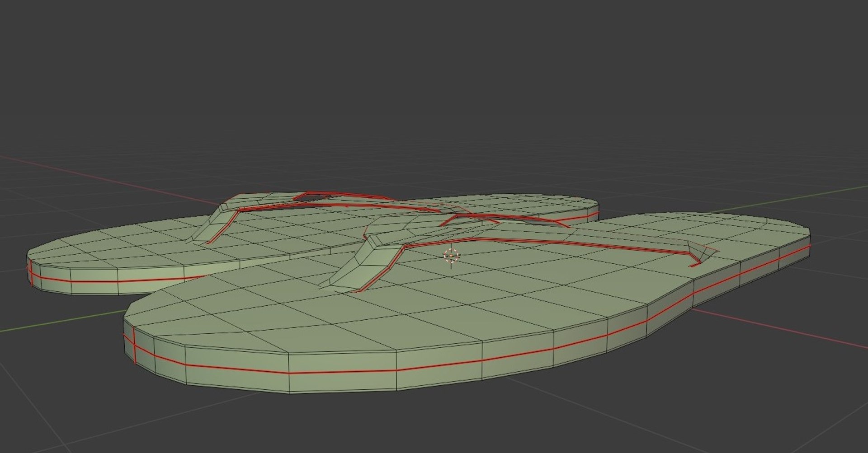The width and height of the screenshot is (868, 453).
Task: Click the short vertical red seam at the rear sandal's heel
Action: tap(32, 272)
